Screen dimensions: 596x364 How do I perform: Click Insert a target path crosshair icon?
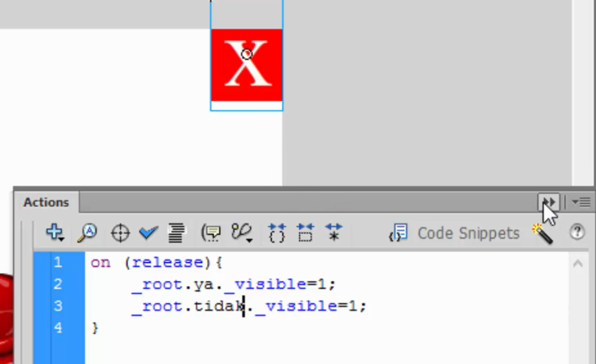coord(120,233)
